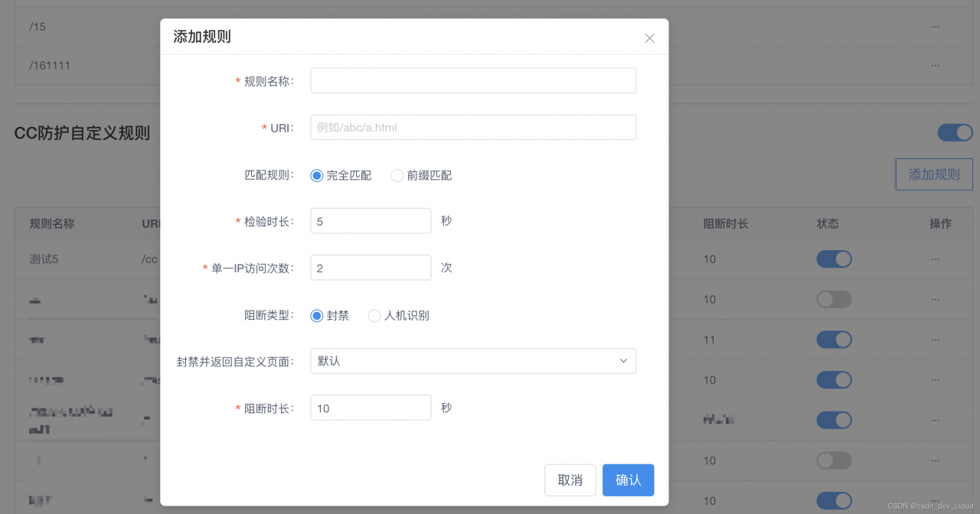Edit the 阻断时长 value of 10 seconds

pyautogui.click(x=370, y=408)
